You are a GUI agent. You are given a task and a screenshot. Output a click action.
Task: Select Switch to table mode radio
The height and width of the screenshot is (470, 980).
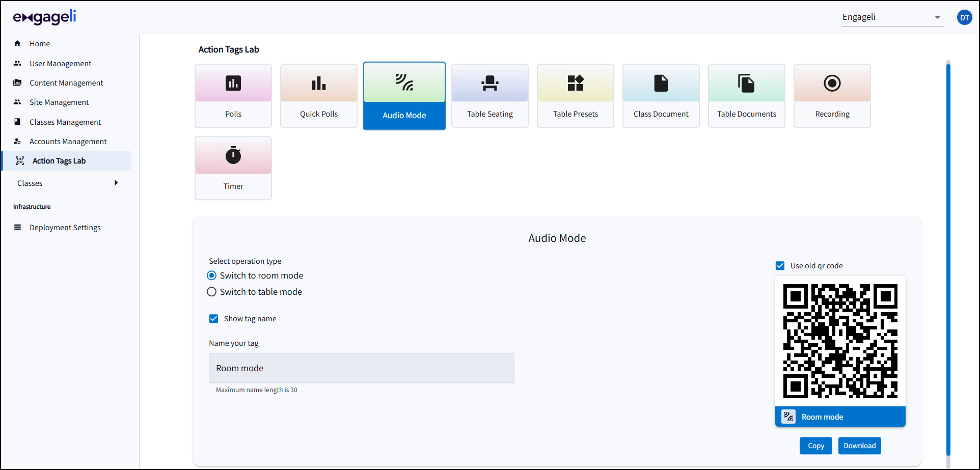tap(212, 292)
